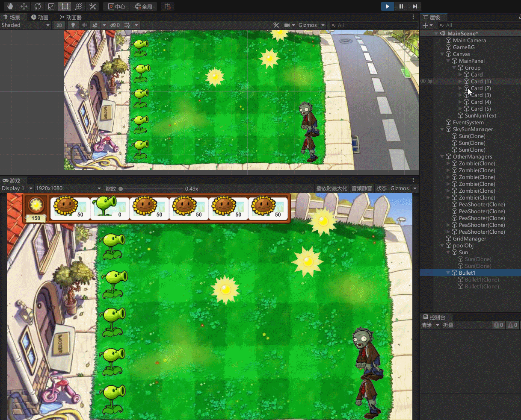This screenshot has height=420, width=521.
Task: Open the scene component tools wrench icon
Action: [276, 25]
